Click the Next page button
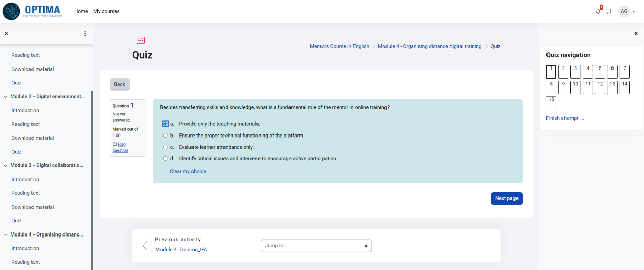 pyautogui.click(x=506, y=198)
